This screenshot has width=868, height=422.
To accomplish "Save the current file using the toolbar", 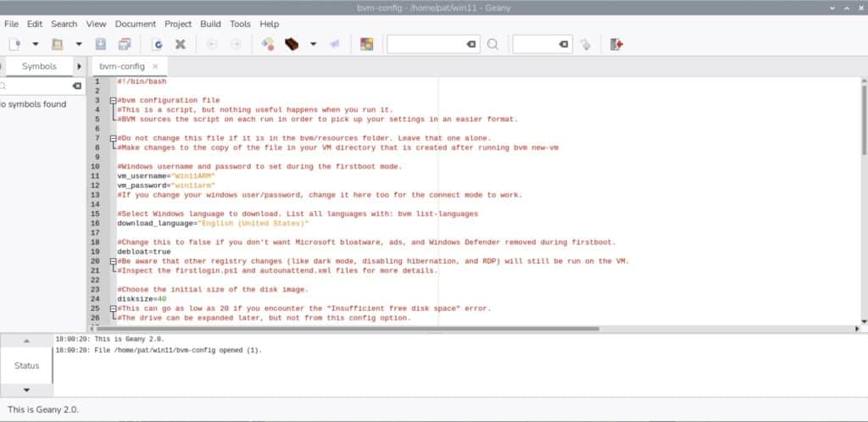I will point(101,44).
